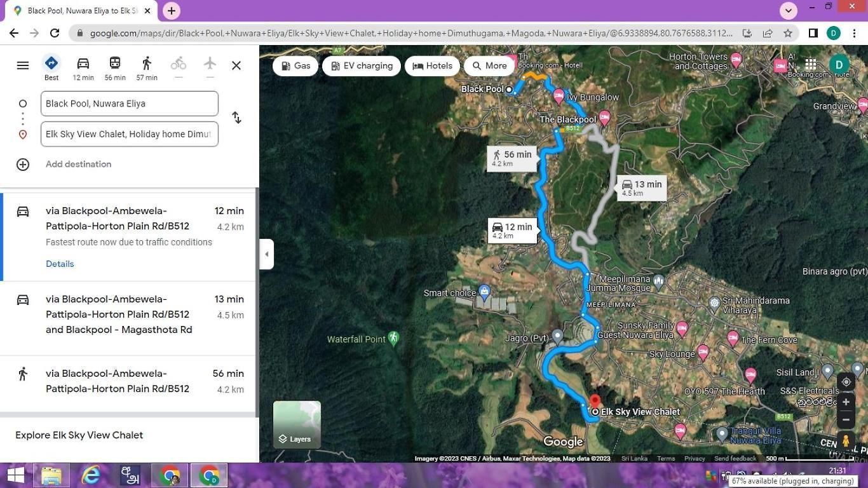Select Walking mode, 57 min
The image size is (868, 488).
147,67
